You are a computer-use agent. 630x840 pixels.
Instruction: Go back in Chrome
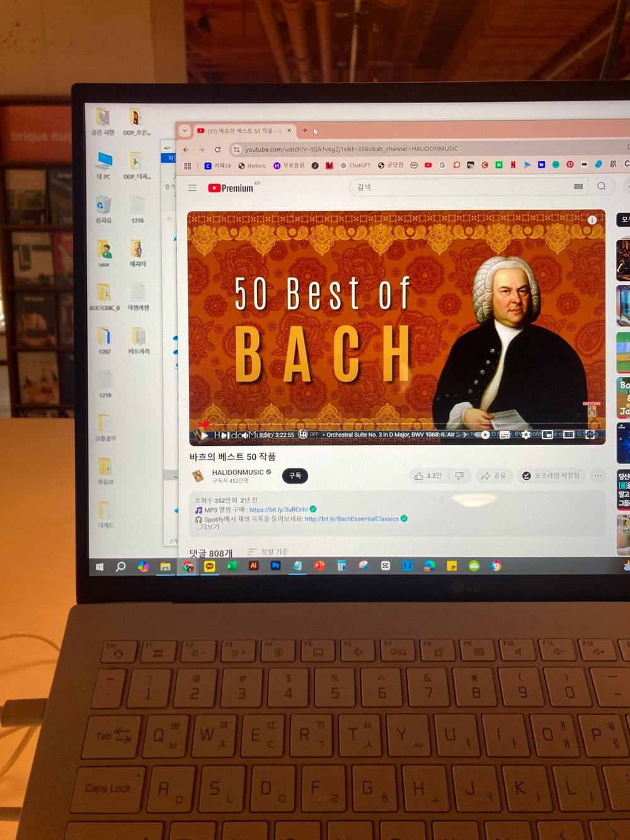click(186, 149)
